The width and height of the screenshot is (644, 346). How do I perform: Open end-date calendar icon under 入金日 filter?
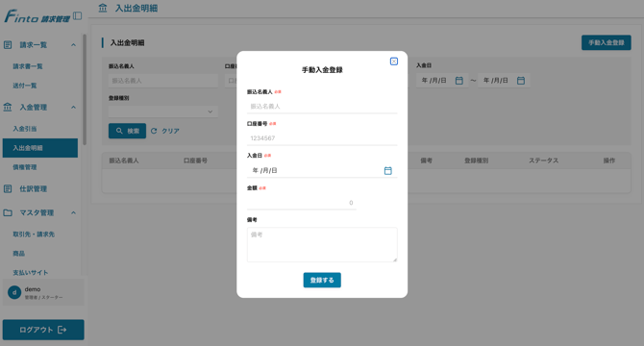pos(521,81)
